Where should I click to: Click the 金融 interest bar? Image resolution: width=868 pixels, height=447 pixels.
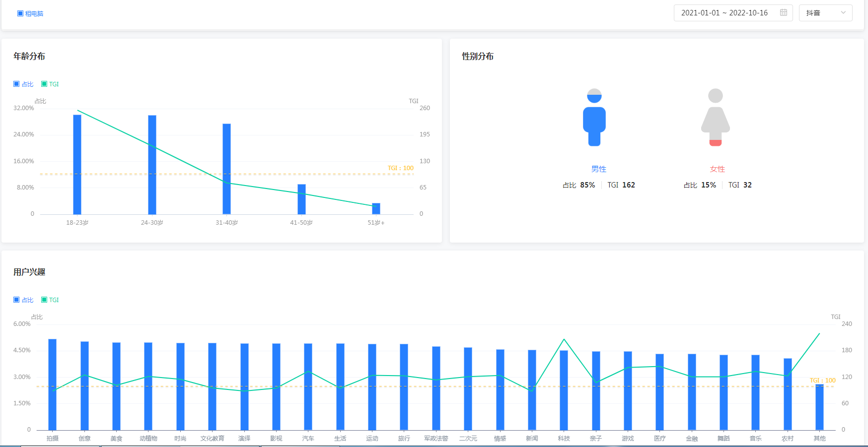(x=692, y=392)
